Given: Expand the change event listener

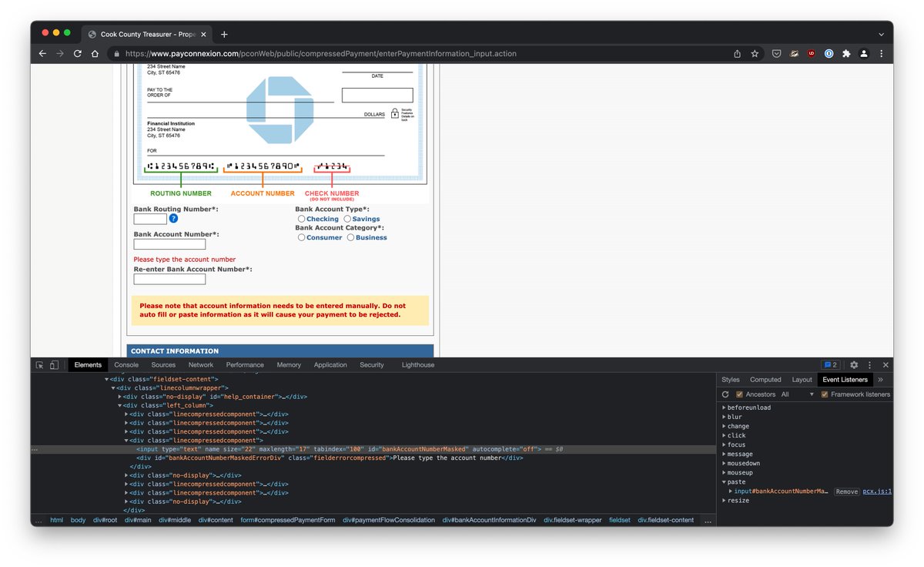Looking at the screenshot, I should click(x=724, y=426).
